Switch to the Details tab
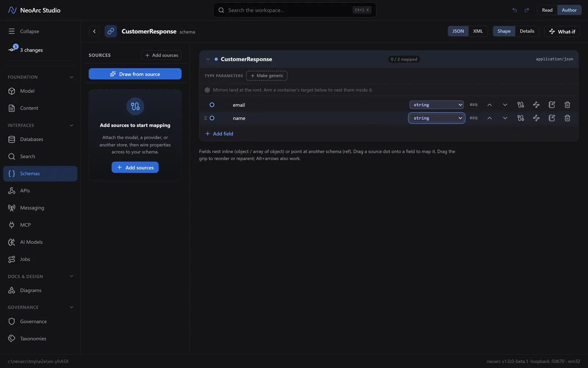Viewport: 588px width, 368px height. [x=527, y=31]
